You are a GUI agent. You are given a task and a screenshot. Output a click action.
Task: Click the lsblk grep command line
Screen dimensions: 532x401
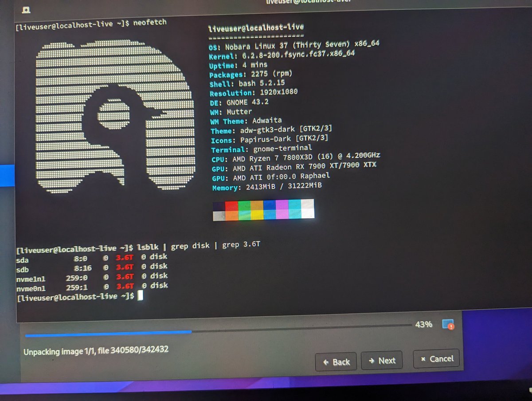(137, 248)
